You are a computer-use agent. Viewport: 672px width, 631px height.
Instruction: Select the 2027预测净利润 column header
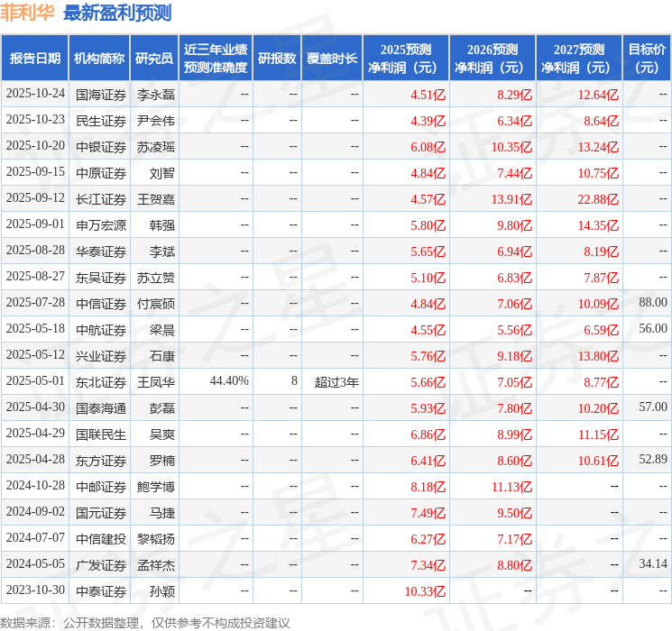click(579, 59)
